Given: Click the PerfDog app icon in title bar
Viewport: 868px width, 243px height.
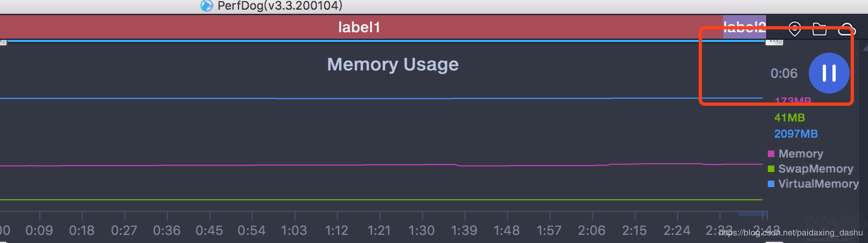Looking at the screenshot, I should [207, 6].
